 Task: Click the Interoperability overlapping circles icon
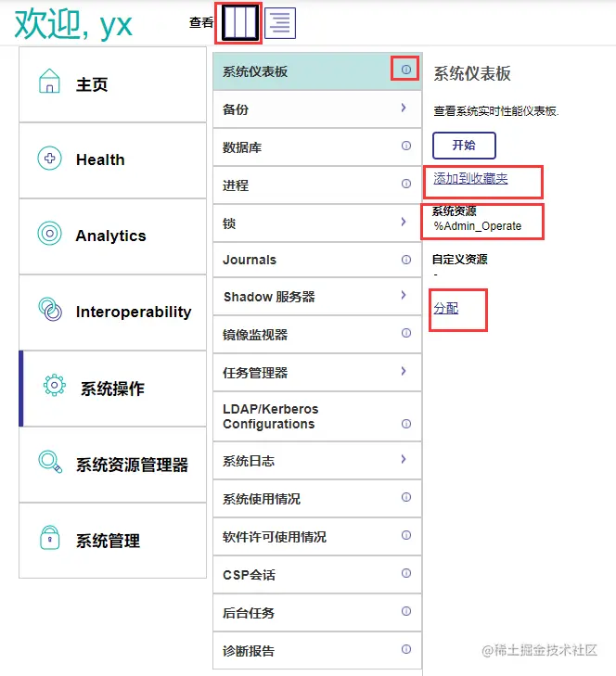(49, 310)
